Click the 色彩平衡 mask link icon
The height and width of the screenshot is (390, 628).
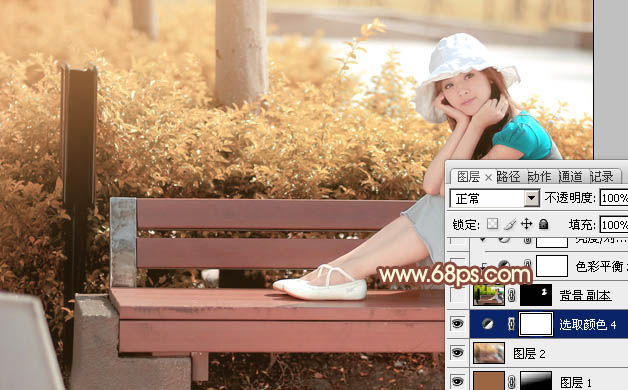tap(527, 264)
